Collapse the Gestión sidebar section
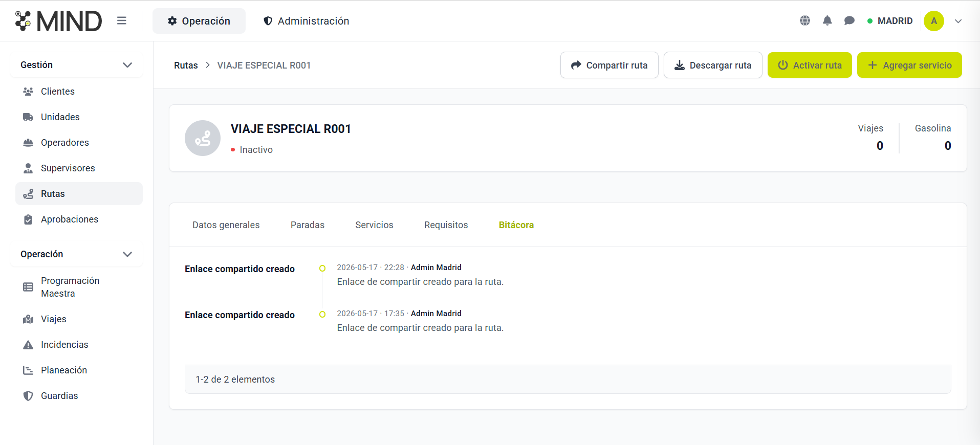 (76, 65)
